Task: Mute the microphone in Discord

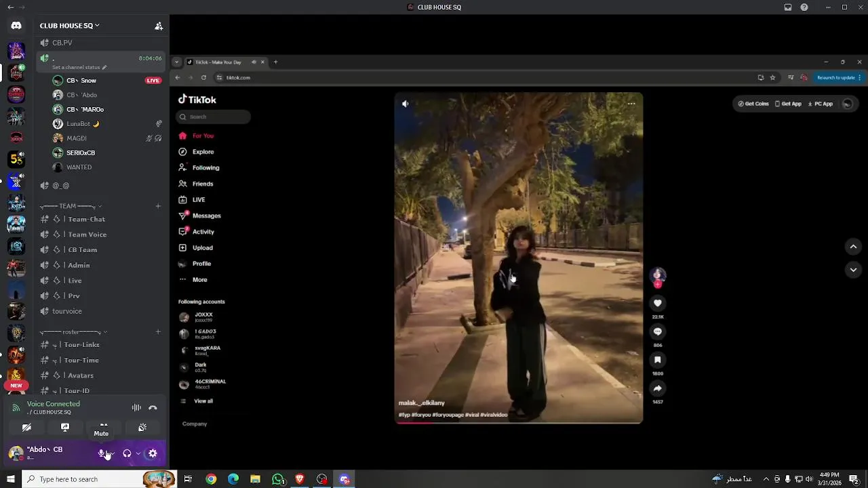Action: pos(102,453)
